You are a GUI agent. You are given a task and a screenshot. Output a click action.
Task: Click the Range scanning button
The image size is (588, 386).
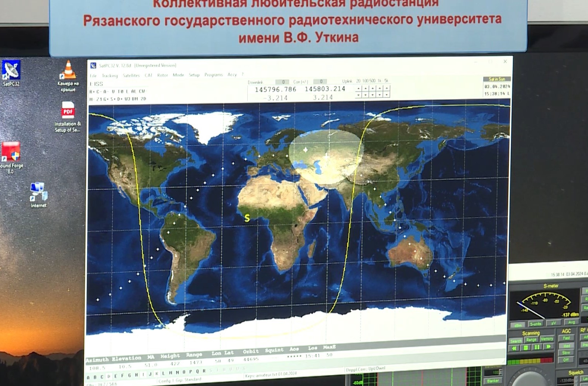(531, 340)
